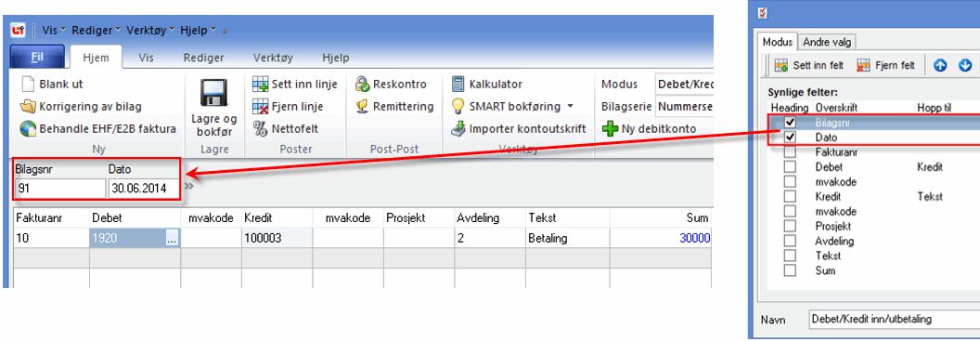
Task: Click Hopp til value Kredit in Debet row
Action: click(x=930, y=167)
